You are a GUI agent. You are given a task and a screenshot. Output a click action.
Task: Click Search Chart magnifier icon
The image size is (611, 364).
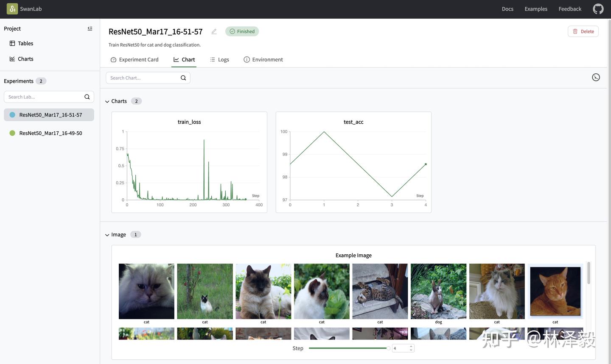point(183,78)
